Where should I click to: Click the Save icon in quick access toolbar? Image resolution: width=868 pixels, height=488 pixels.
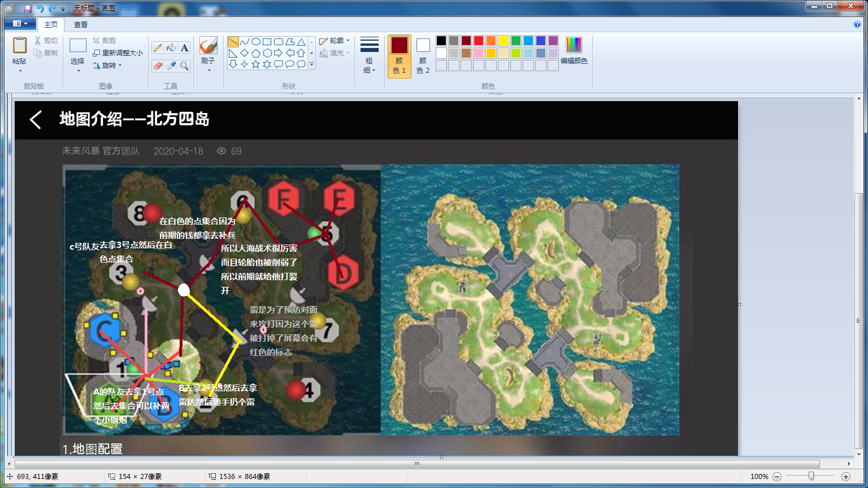click(28, 9)
